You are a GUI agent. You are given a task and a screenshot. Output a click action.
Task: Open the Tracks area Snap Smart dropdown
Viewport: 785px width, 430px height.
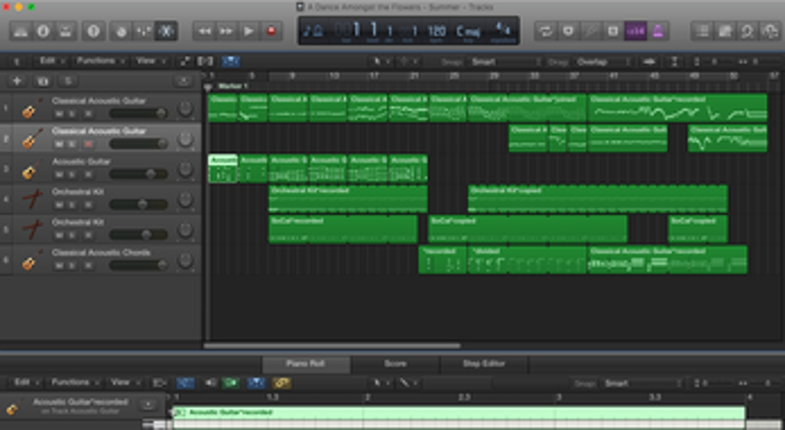(506, 62)
